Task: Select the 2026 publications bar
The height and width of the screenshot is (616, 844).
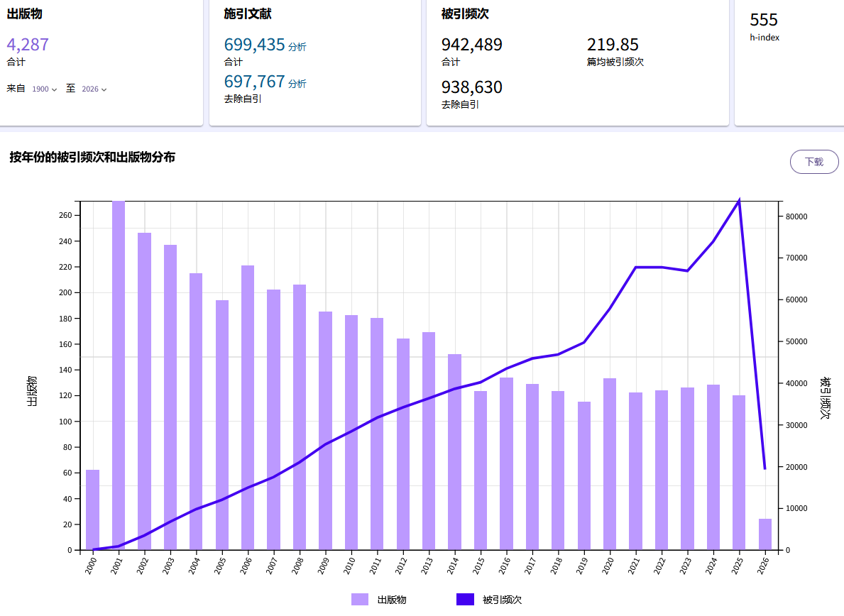Action: (x=764, y=534)
